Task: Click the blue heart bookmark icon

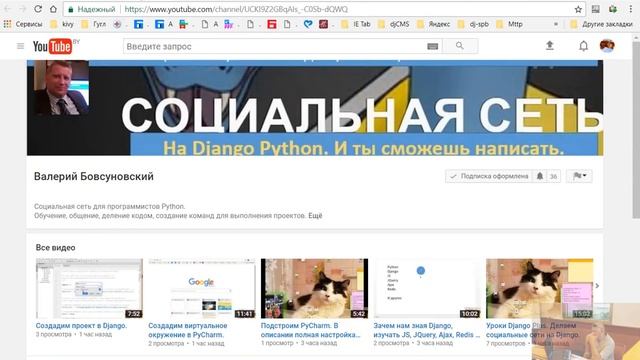Action: tap(308, 24)
